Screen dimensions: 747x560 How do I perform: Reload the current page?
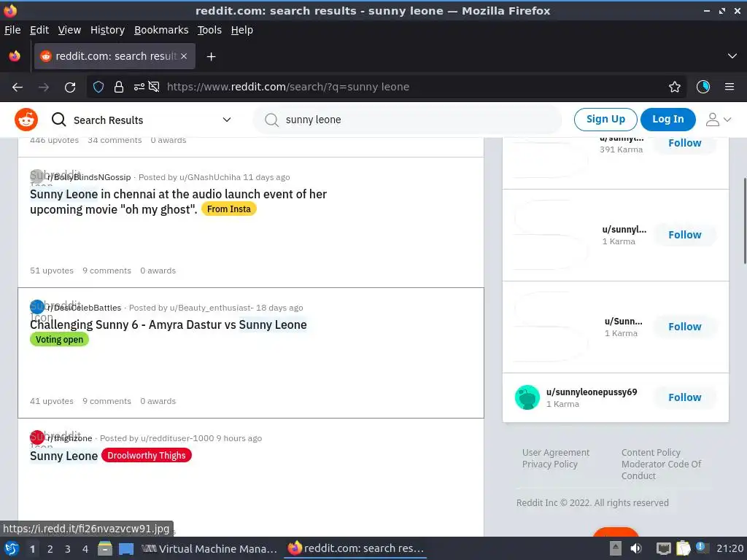70,87
